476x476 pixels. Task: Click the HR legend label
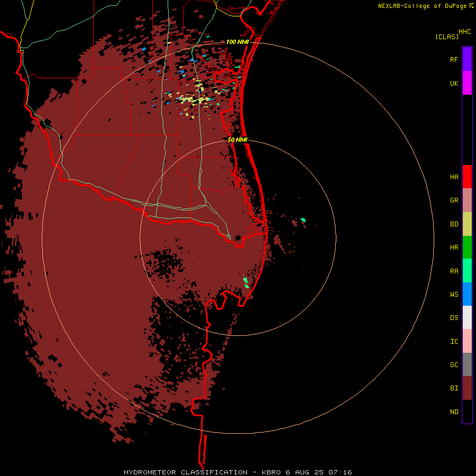pos(454,248)
